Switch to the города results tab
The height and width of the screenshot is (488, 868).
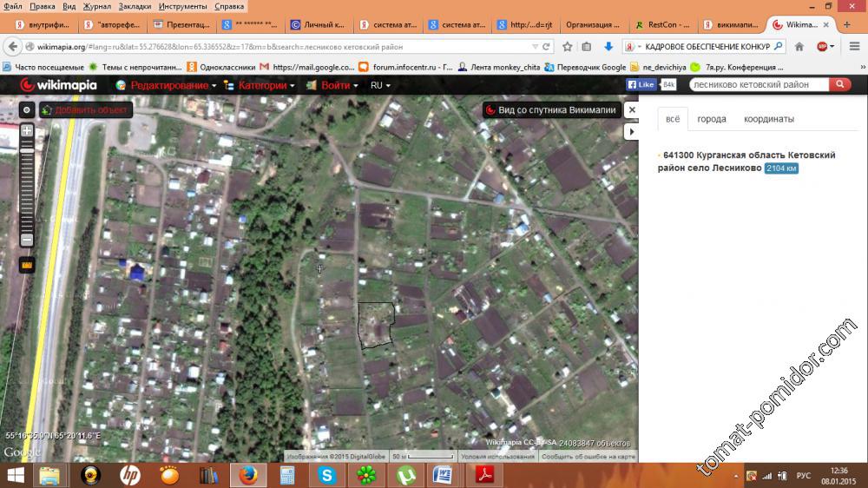click(x=712, y=119)
